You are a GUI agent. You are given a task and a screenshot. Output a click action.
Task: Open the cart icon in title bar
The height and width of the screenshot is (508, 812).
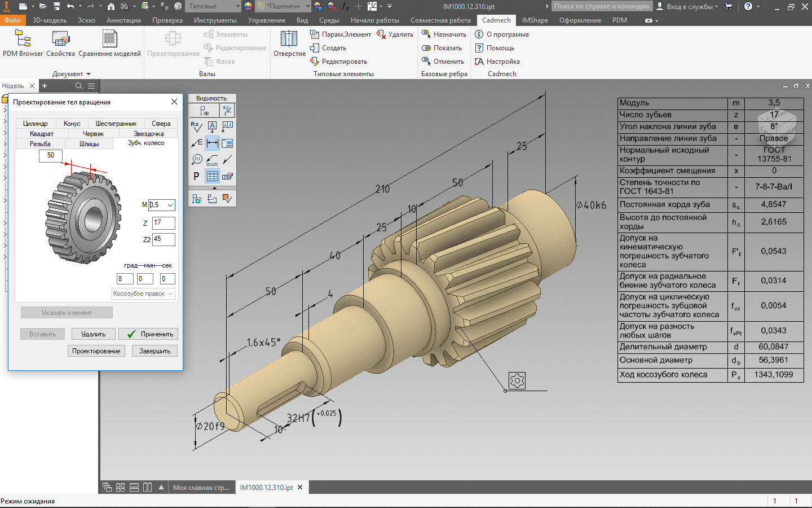click(x=729, y=6)
